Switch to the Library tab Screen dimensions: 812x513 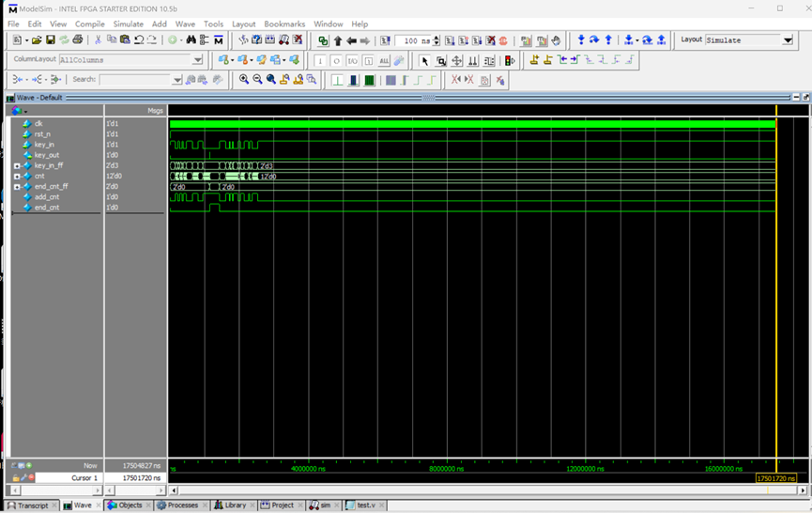(235, 505)
